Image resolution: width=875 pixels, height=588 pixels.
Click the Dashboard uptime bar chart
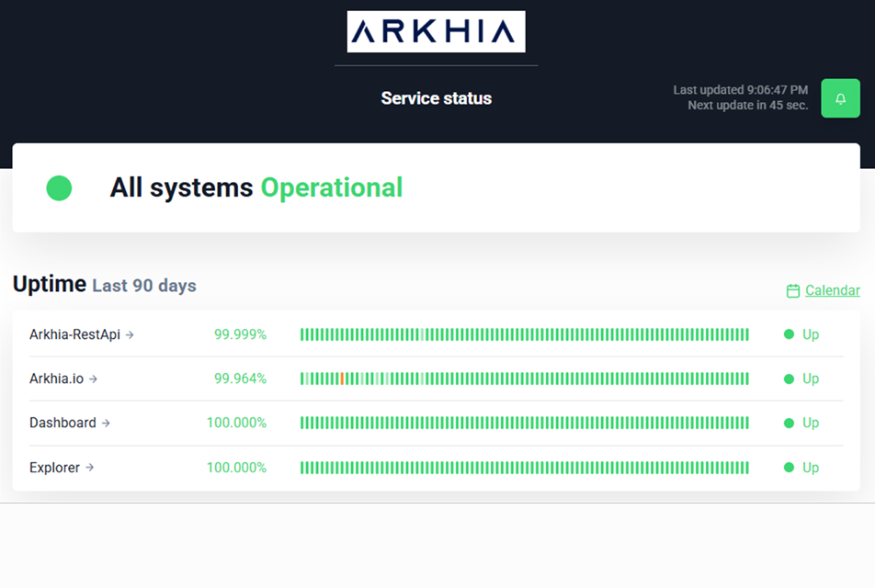(524, 423)
